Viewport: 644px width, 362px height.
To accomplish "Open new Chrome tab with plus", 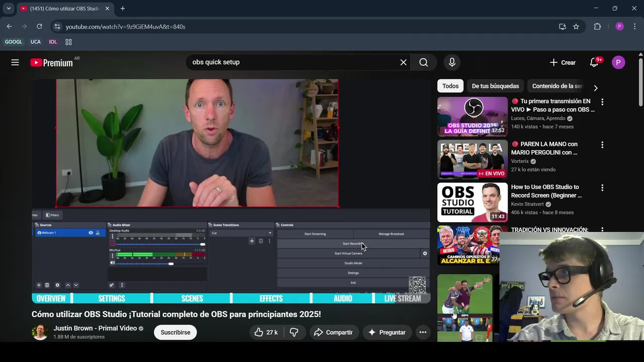I will point(122,9).
